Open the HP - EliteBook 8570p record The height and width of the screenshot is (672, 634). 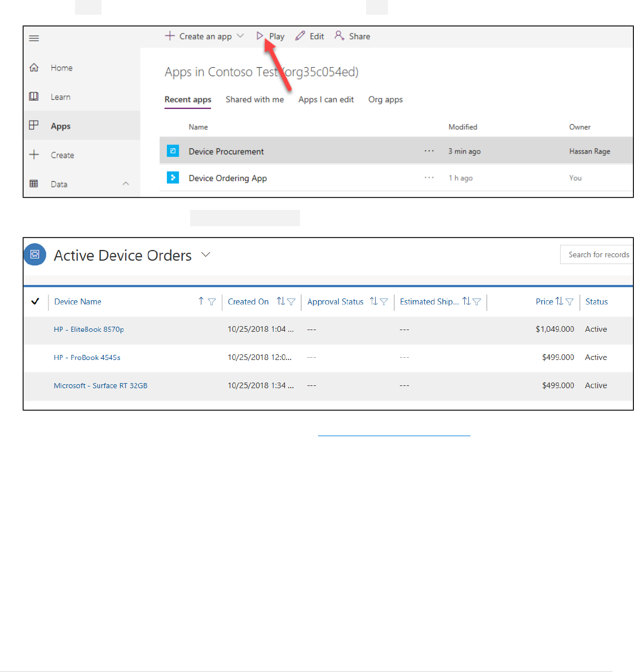click(89, 330)
